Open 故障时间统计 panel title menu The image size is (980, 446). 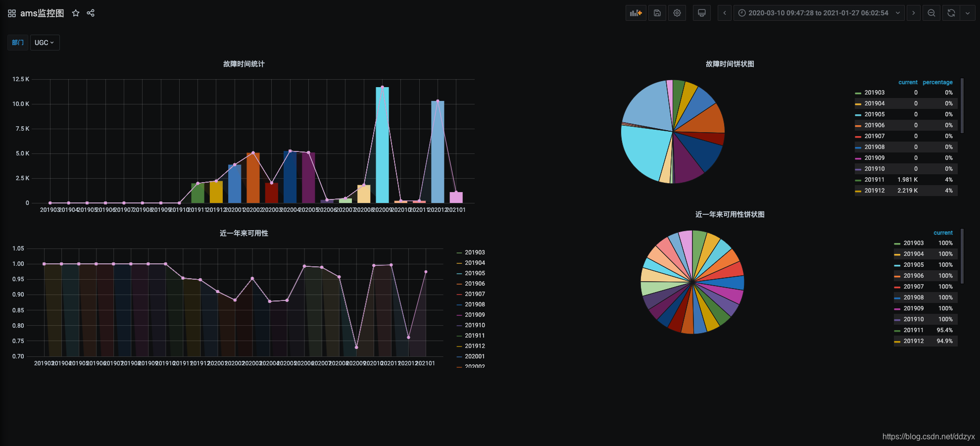(244, 64)
